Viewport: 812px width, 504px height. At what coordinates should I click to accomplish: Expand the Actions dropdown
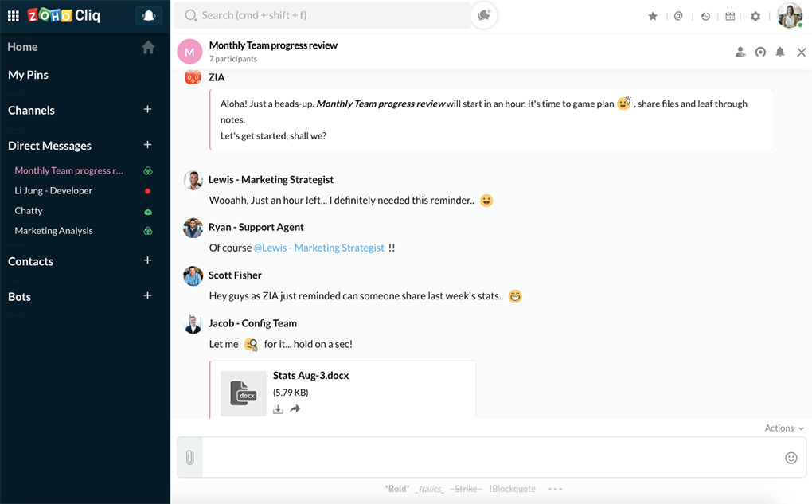pyautogui.click(x=784, y=428)
